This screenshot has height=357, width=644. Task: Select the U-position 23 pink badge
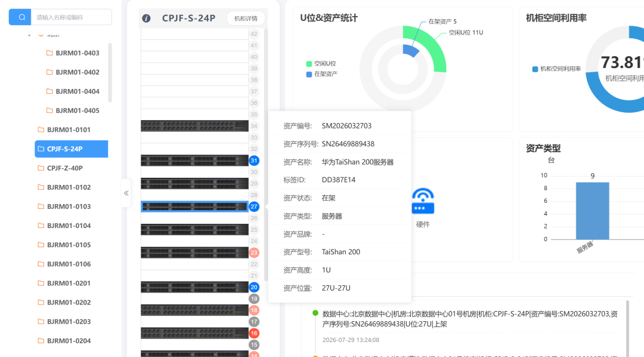tap(254, 253)
